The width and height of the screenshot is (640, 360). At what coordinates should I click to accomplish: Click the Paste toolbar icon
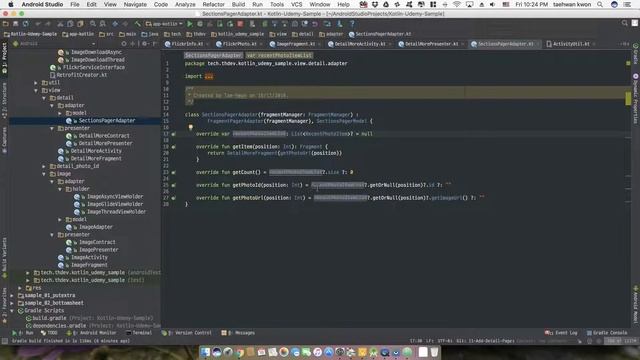click(x=80, y=24)
